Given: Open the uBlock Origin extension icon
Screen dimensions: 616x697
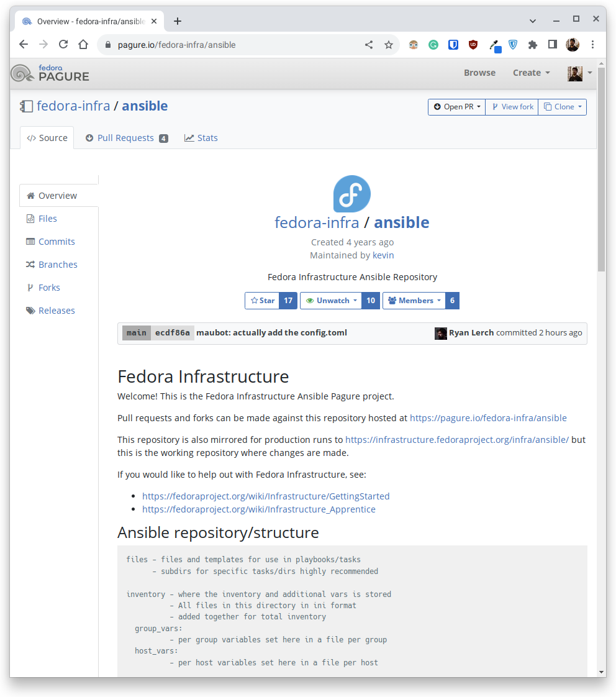Looking at the screenshot, I should click(x=473, y=45).
